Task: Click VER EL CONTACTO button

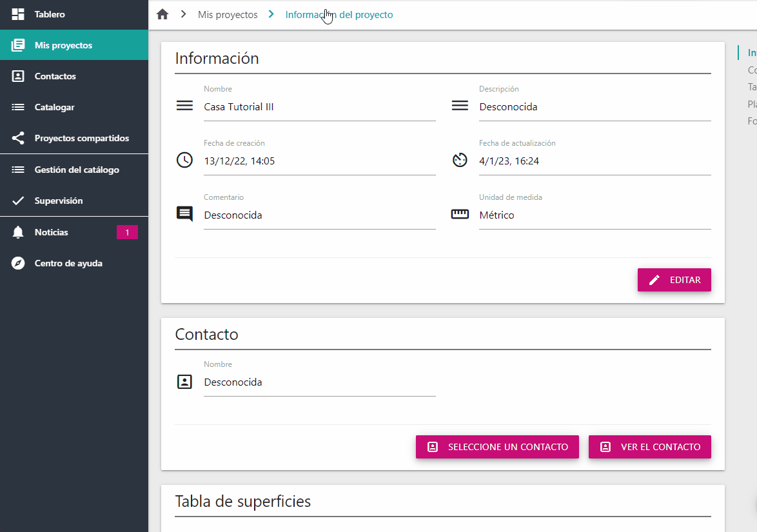Action: tap(650, 447)
